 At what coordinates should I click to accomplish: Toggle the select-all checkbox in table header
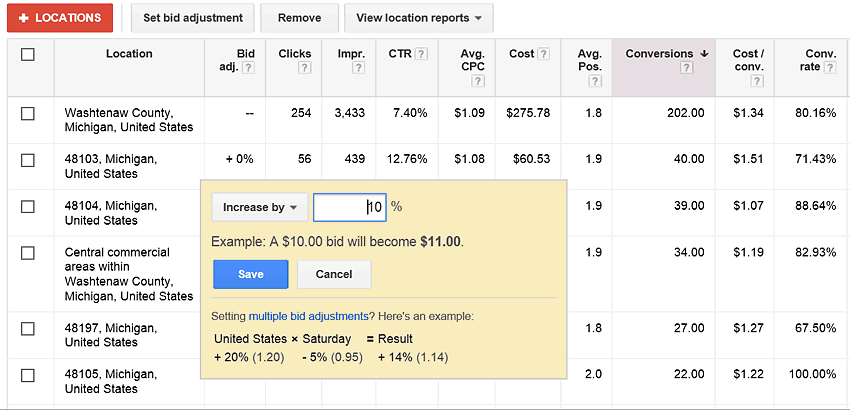pos(28,54)
